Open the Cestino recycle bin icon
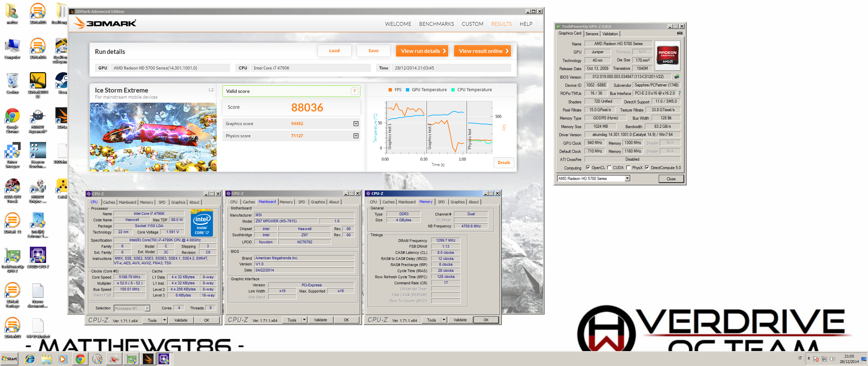868x366 pixels. [13, 83]
